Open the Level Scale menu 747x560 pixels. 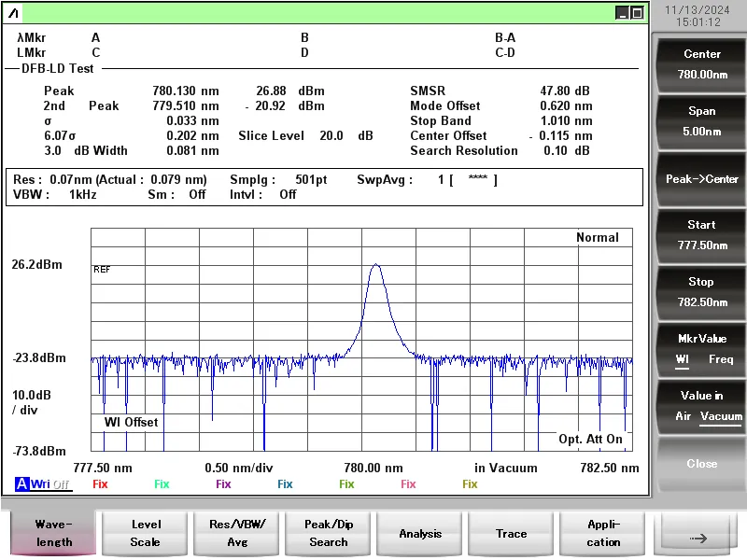(146, 533)
